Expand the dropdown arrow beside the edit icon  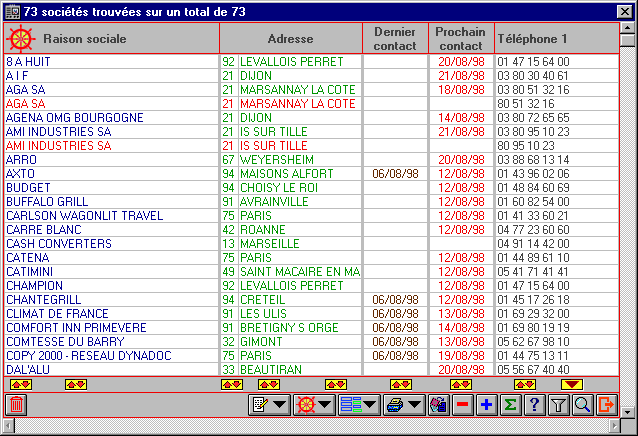click(280, 405)
